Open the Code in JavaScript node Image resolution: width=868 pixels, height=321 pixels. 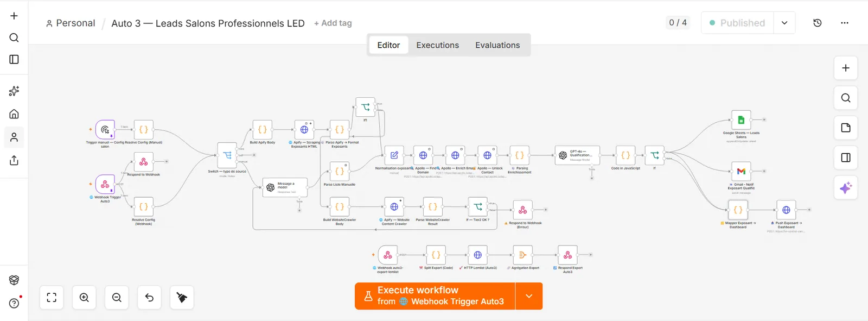[x=626, y=155]
